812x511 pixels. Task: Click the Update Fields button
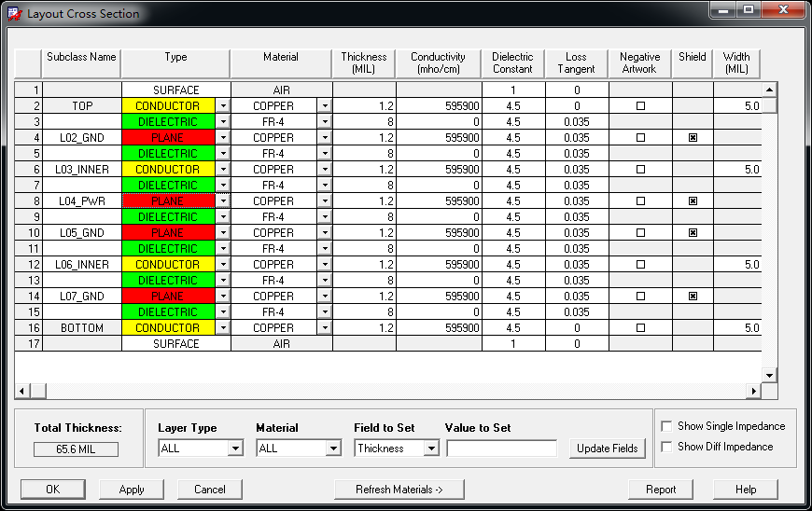[608, 449]
